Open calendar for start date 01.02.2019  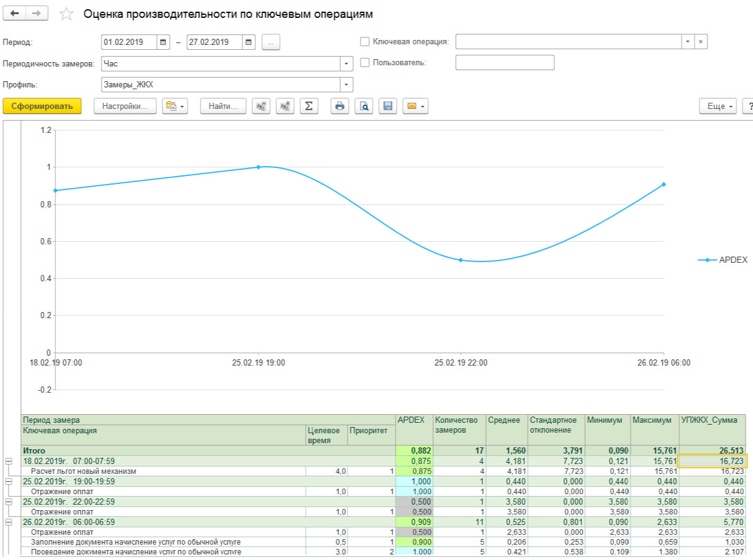click(x=163, y=42)
